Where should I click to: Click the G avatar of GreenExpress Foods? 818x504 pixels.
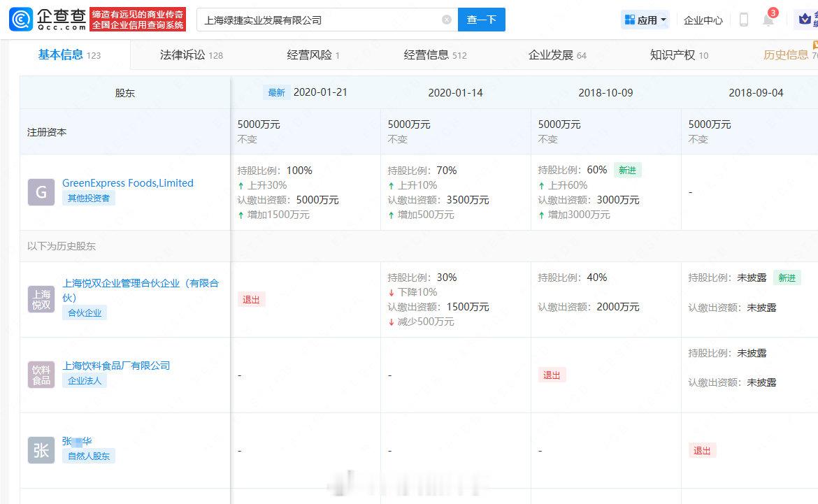coord(41,192)
